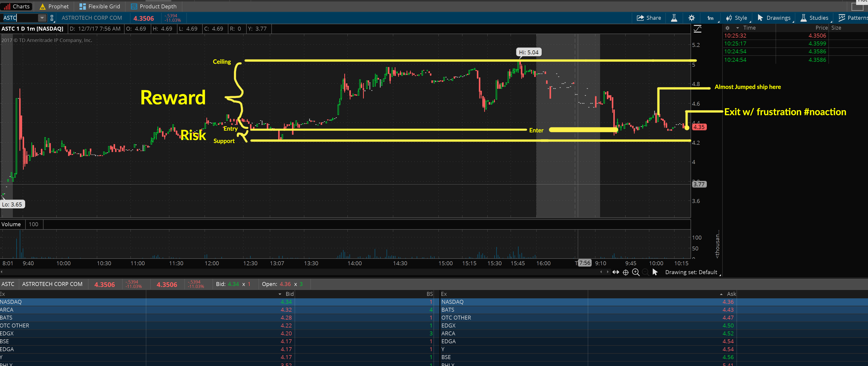Open the 1m timeframe dropdown

click(x=710, y=18)
